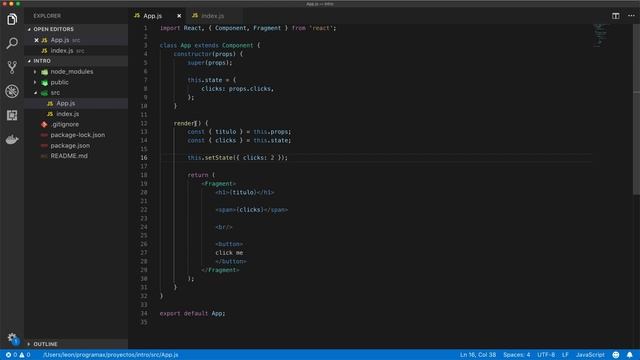Click Ln 16, Col 38 in status bar
Image resolution: width=640 pixels, height=360 pixels.
coord(478,355)
